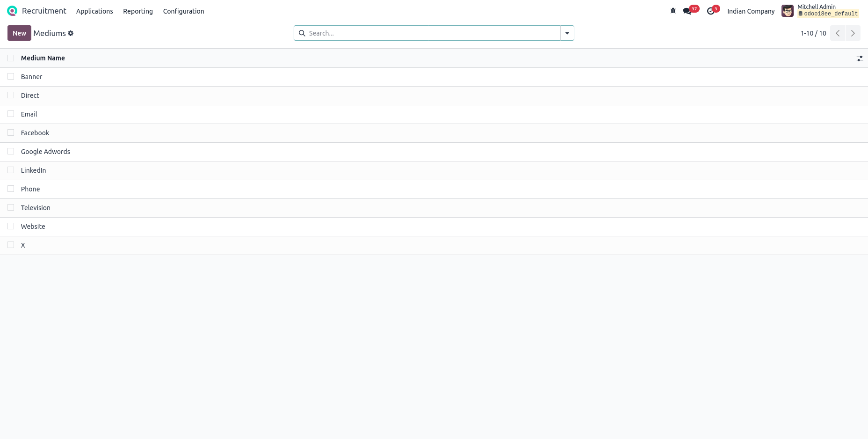Check the Television row checkbox

point(11,208)
